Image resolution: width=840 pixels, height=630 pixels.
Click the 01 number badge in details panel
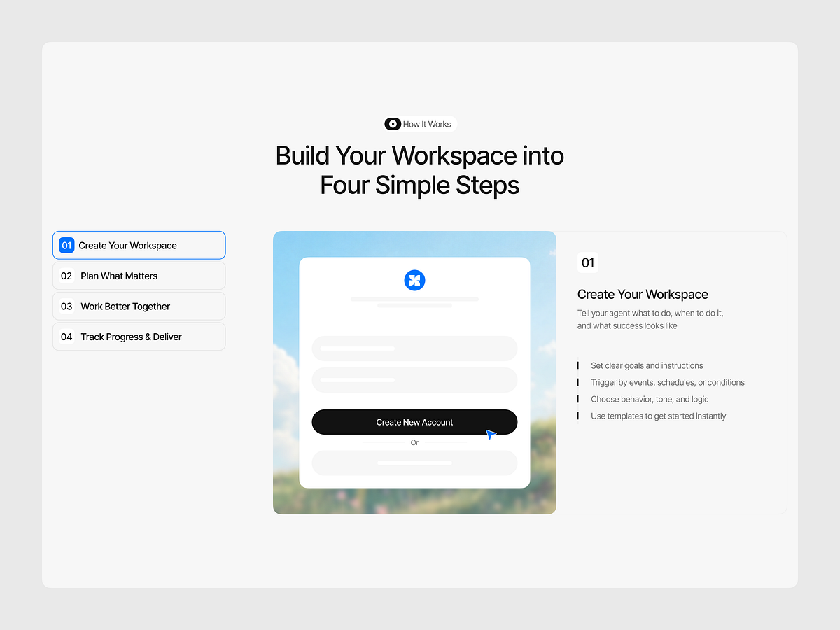point(588,262)
